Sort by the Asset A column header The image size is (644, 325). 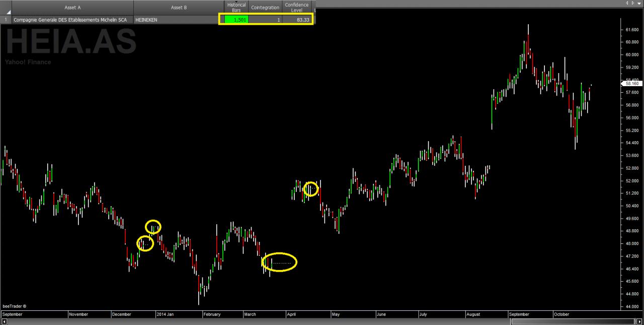pos(72,8)
